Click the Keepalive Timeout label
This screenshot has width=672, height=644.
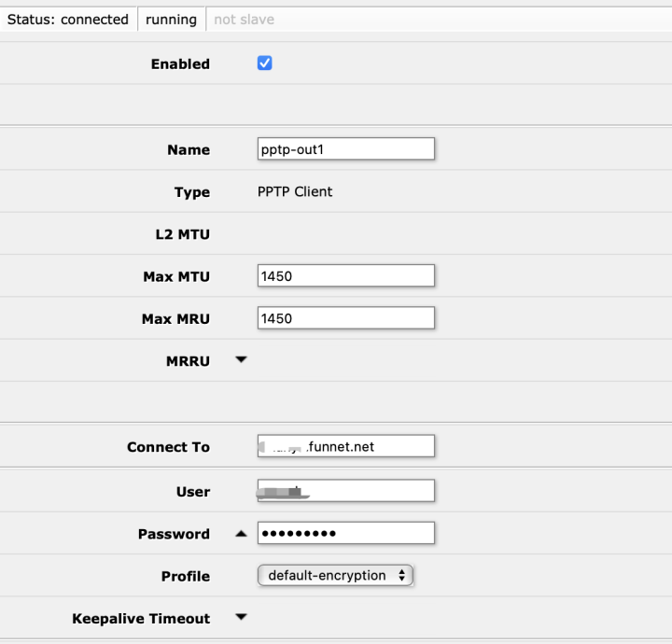click(x=141, y=619)
